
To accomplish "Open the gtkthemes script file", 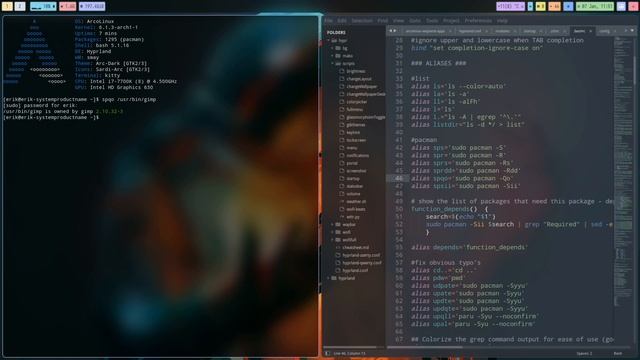I will (x=356, y=125).
